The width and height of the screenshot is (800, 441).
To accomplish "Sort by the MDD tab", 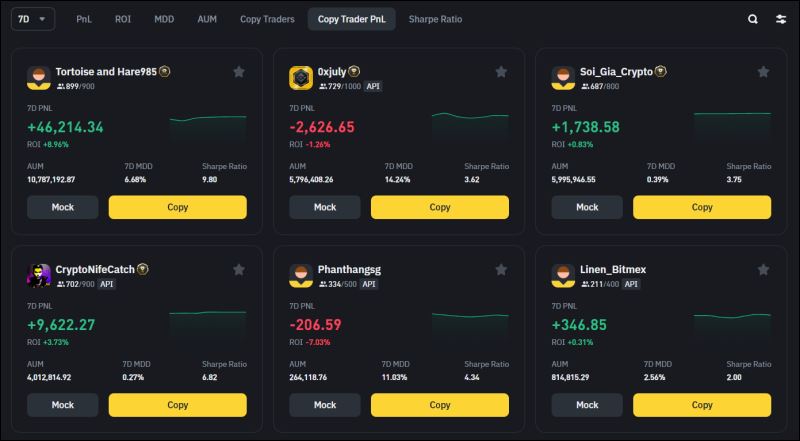I will (164, 19).
